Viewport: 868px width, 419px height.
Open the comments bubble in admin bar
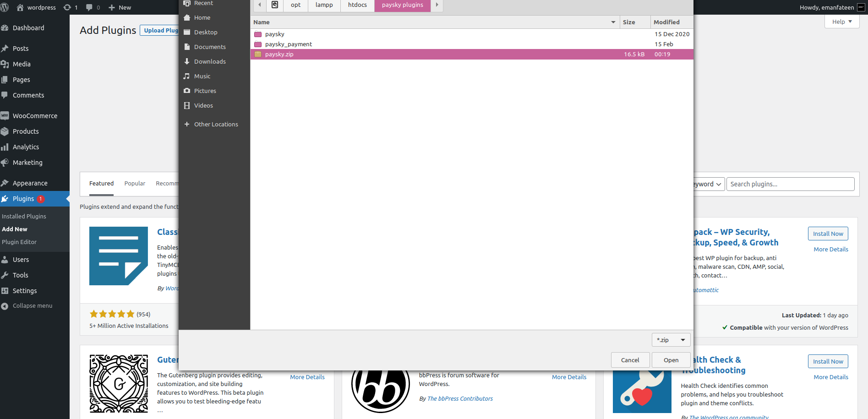pos(89,7)
